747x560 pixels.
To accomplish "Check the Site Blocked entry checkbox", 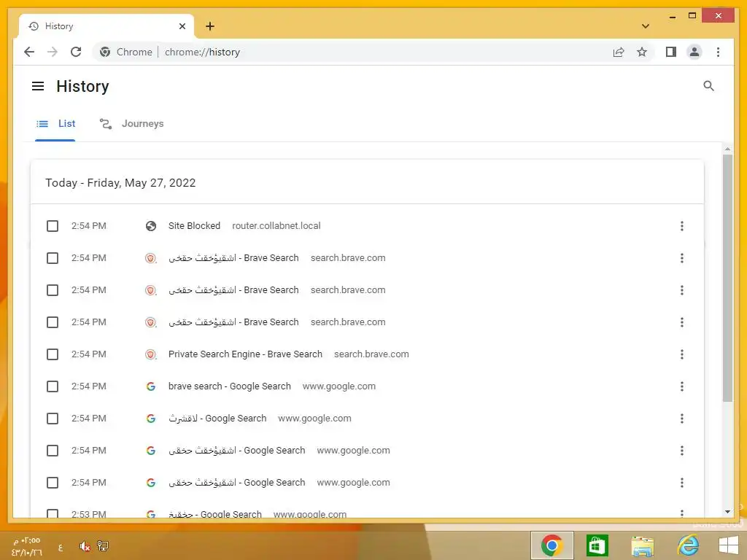I will [53, 226].
